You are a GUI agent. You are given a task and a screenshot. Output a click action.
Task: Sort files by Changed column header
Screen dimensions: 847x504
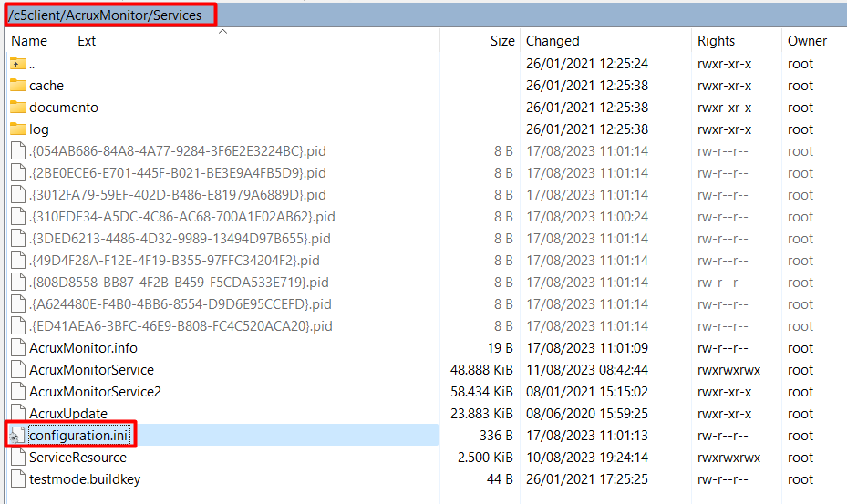553,41
